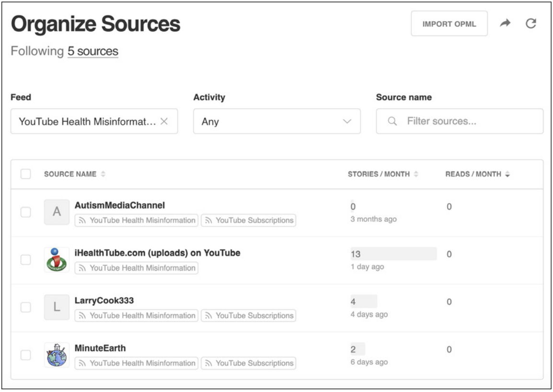Click the Import OPML button

[449, 24]
